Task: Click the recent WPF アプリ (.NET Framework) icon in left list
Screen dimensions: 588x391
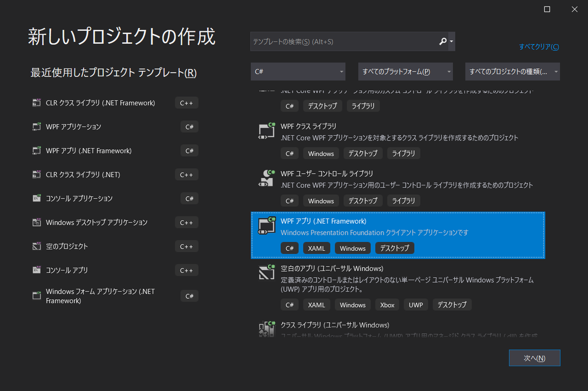Action: (x=36, y=151)
